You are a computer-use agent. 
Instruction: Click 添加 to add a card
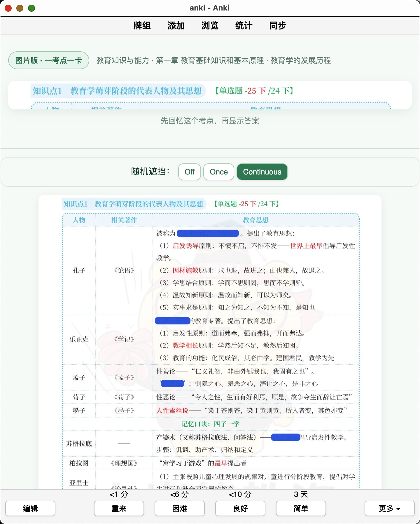(x=176, y=26)
